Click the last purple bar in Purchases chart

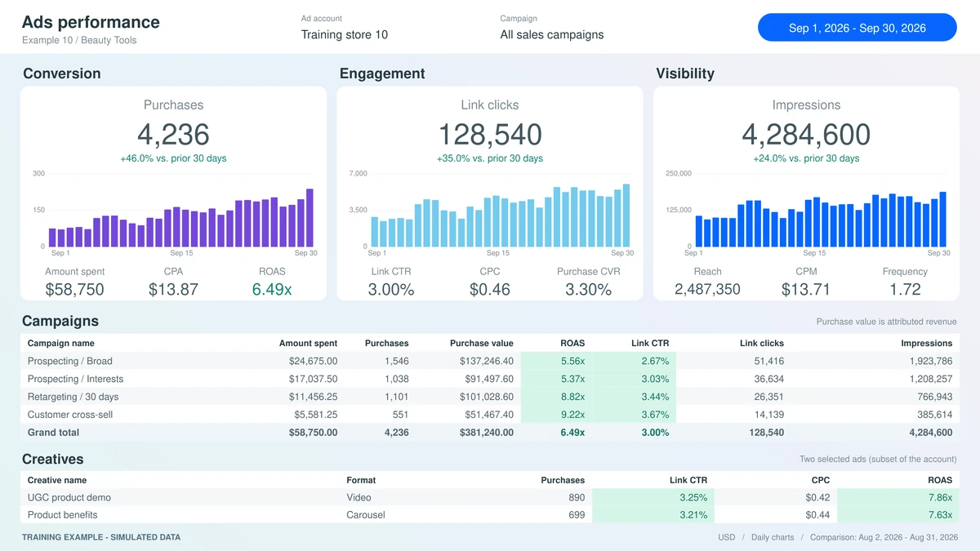[x=310, y=218]
